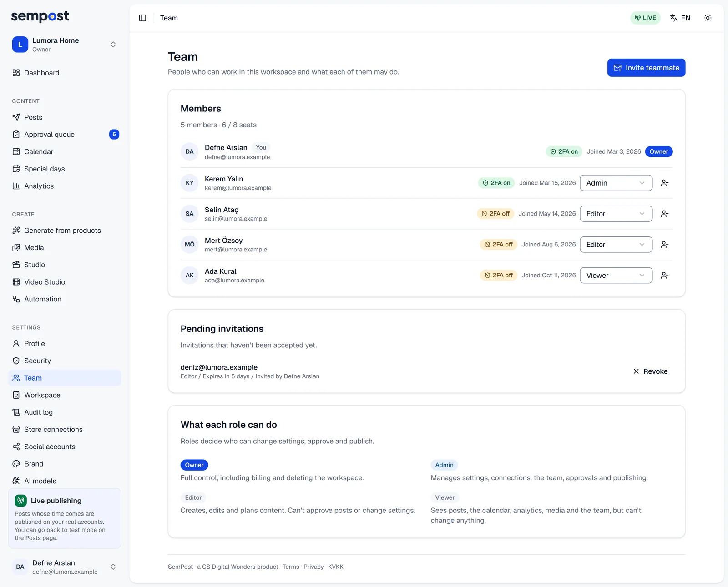Click the Workspace building icon
Image resolution: width=728 pixels, height=587 pixels.
point(16,395)
